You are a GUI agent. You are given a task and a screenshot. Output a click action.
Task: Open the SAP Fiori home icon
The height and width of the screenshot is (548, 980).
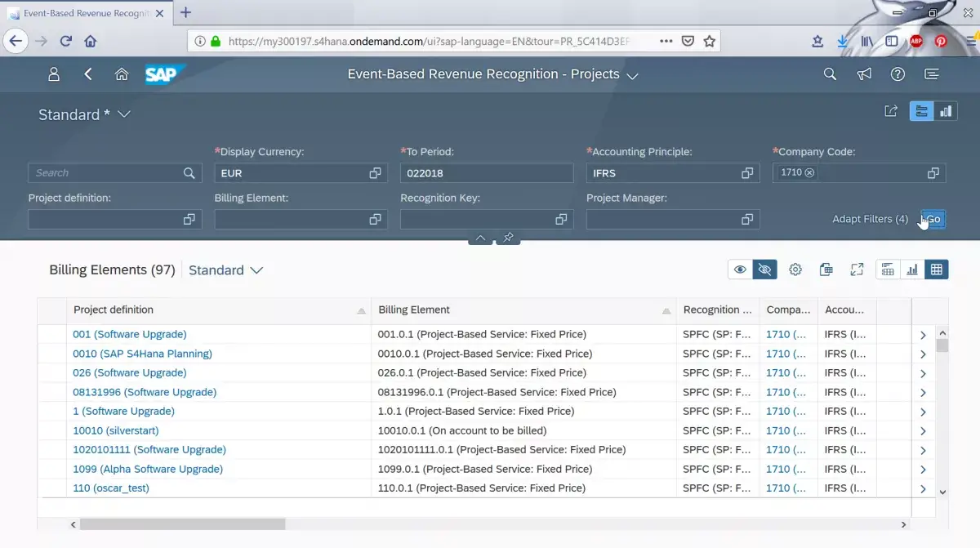click(122, 74)
